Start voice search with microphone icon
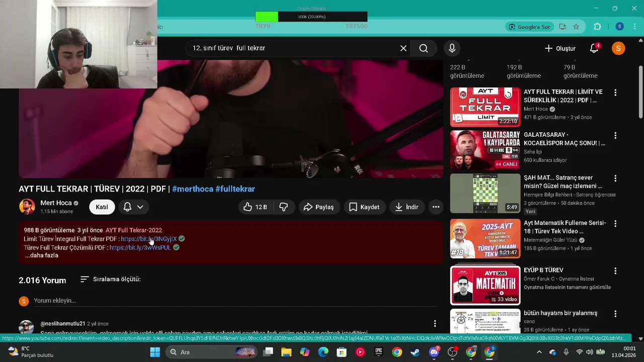This screenshot has height=362, width=644. (x=452, y=48)
